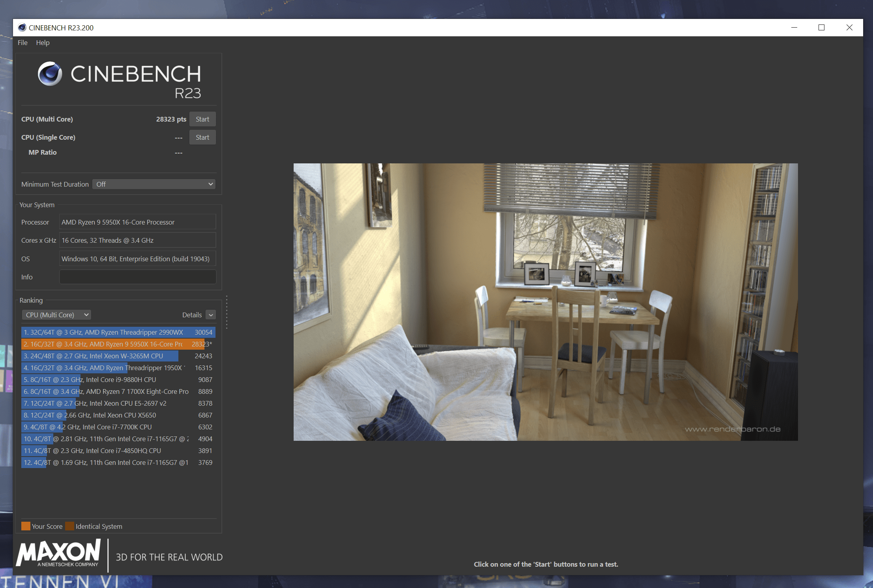
Task: Click the 28323 pts multi core score
Action: [171, 119]
